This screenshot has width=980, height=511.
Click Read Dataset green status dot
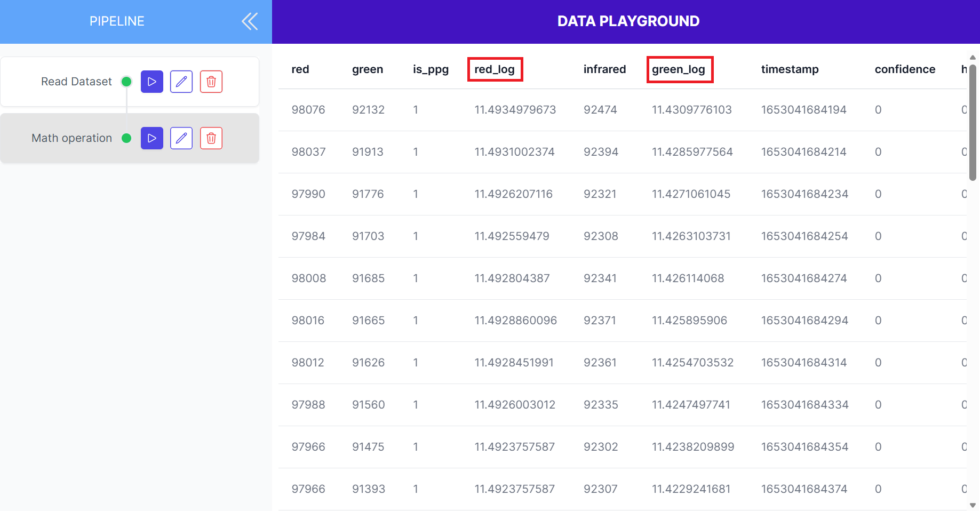pos(126,82)
